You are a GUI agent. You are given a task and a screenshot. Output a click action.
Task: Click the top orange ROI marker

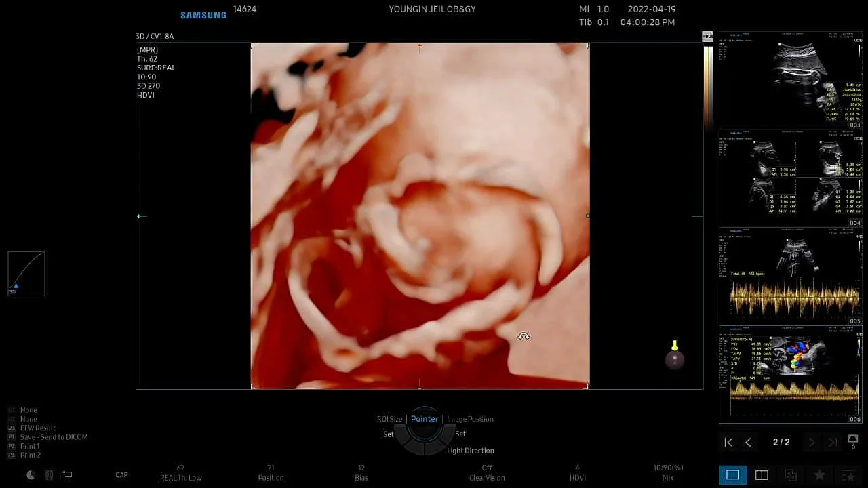(x=420, y=48)
